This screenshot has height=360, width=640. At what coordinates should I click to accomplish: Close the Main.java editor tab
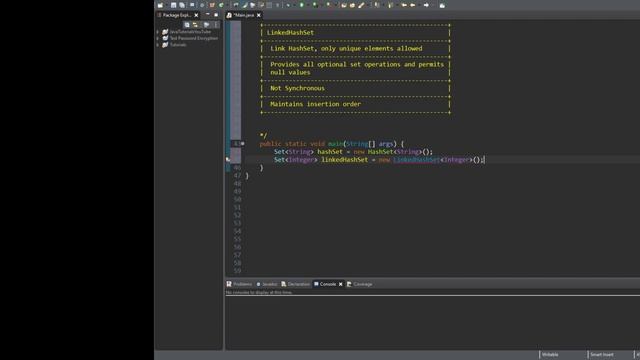click(x=259, y=15)
